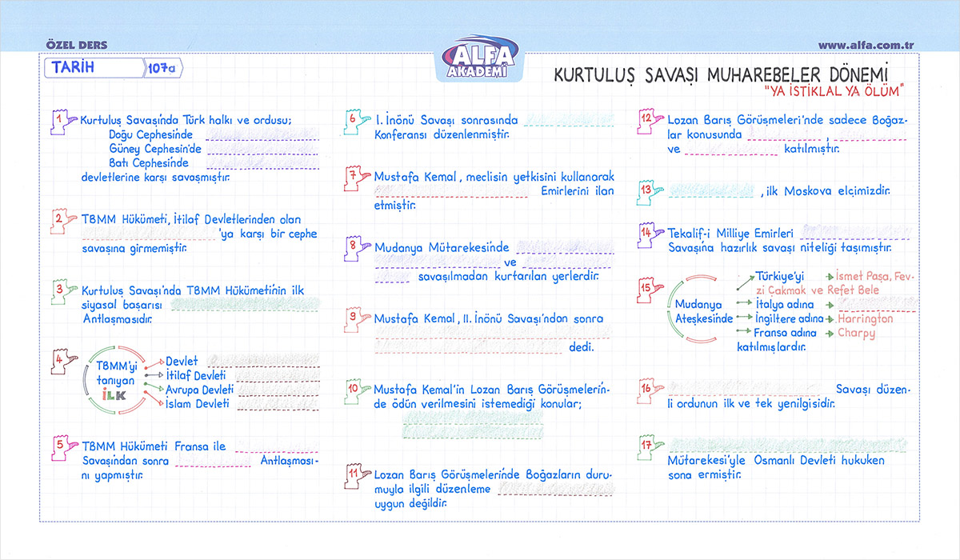The width and height of the screenshot is (960, 560).
Task: Click the TARİH subject label
Action: [72, 67]
